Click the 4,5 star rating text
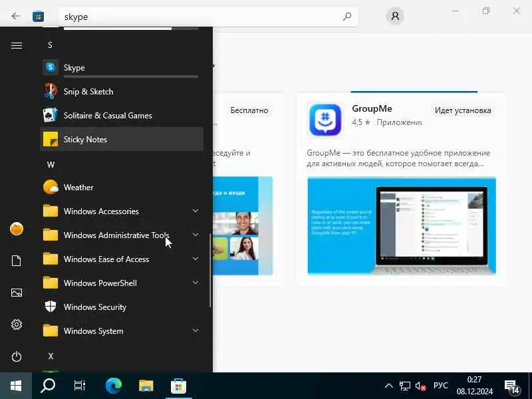The image size is (532, 399). point(361,122)
